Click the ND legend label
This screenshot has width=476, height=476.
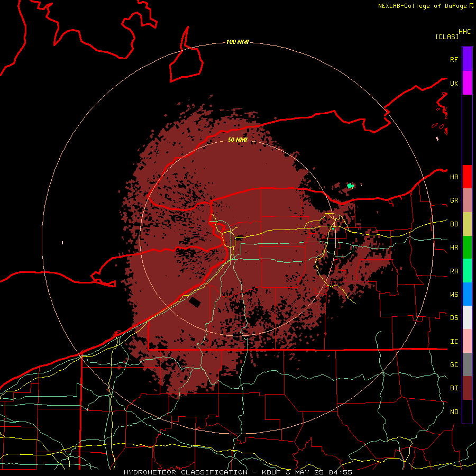454,412
